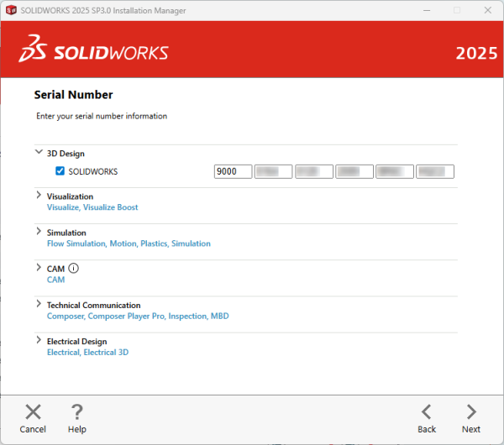504x445 pixels.
Task: Click the SOLIDWORKS product label
Action: pos(93,171)
